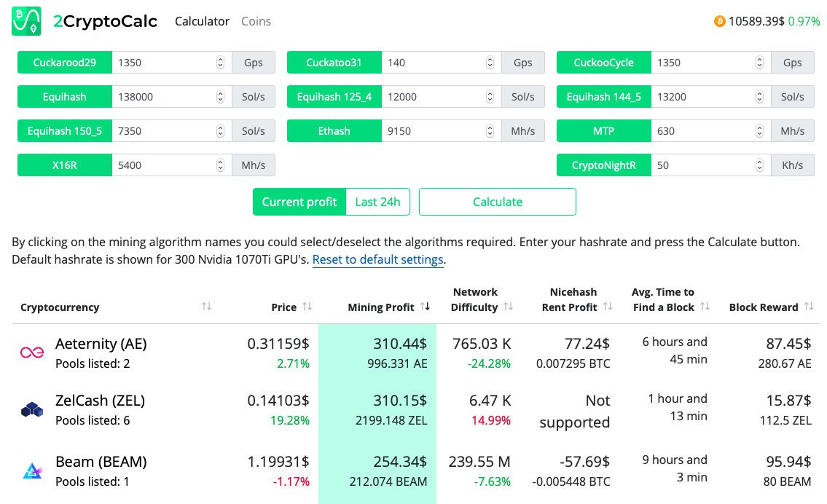The height and width of the screenshot is (504, 827).
Task: Click the Beam triangle logo
Action: pos(31,471)
